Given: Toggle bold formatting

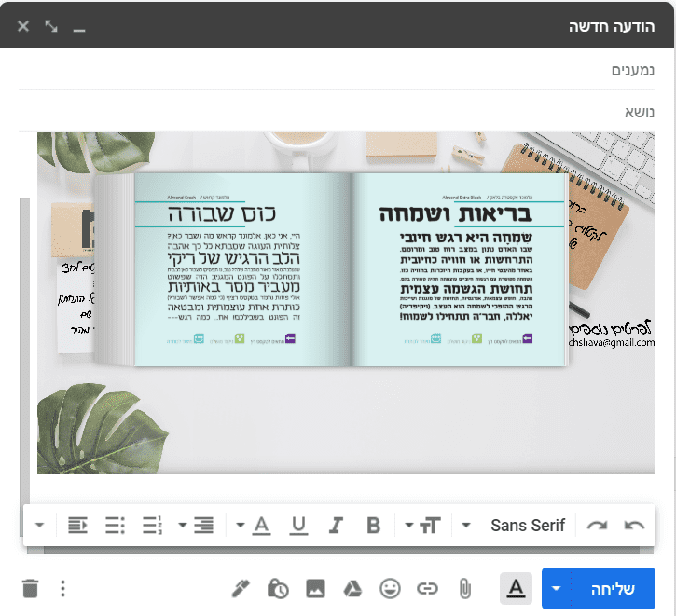Looking at the screenshot, I should tap(373, 525).
